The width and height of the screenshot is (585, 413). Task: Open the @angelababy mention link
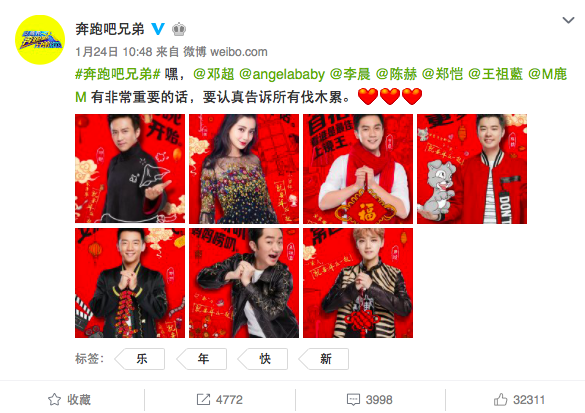(x=282, y=74)
